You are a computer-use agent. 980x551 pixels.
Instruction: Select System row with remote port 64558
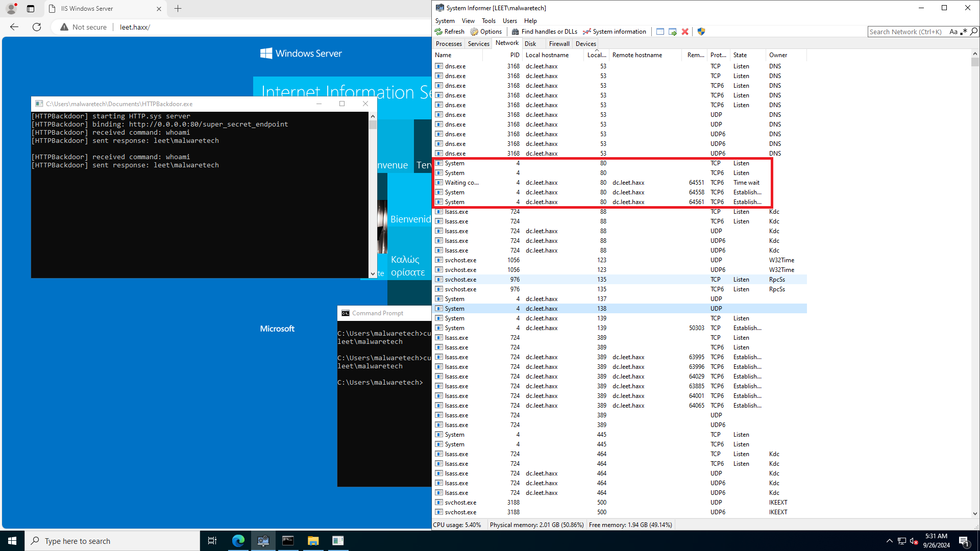pos(620,192)
